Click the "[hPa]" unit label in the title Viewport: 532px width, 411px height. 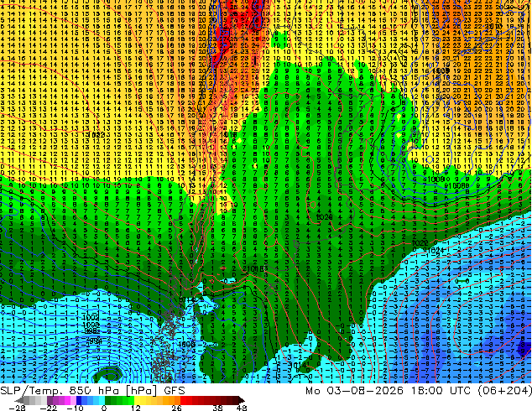[142, 392]
